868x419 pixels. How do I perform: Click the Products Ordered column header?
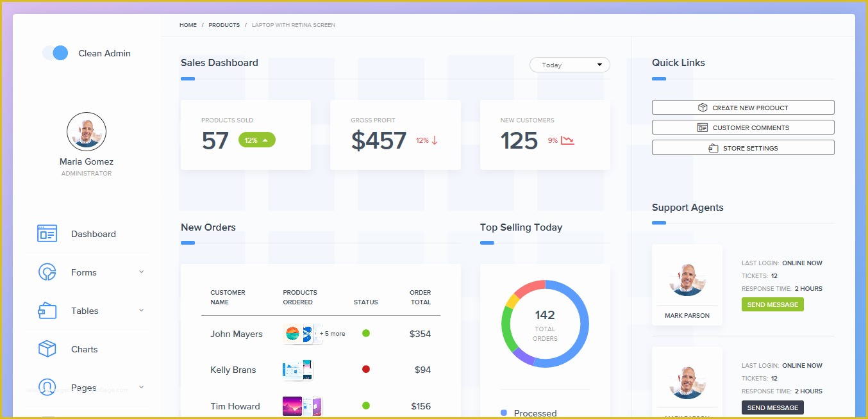click(300, 297)
